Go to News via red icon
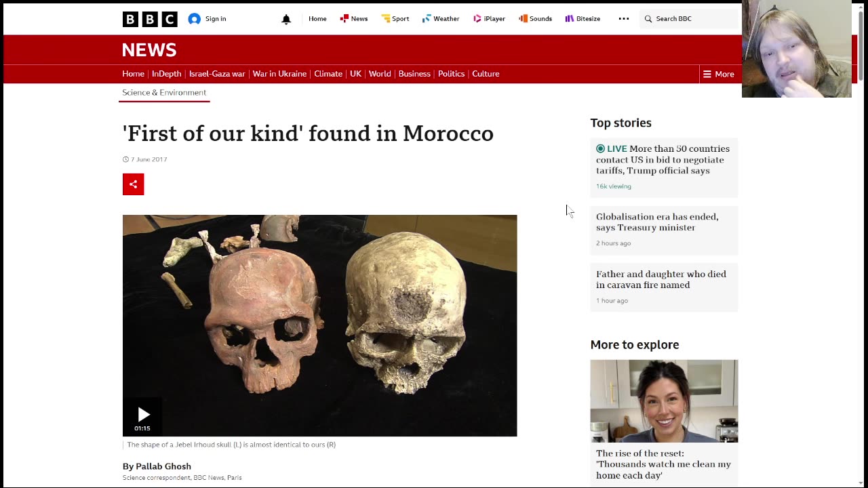The width and height of the screenshot is (868, 488). [354, 19]
